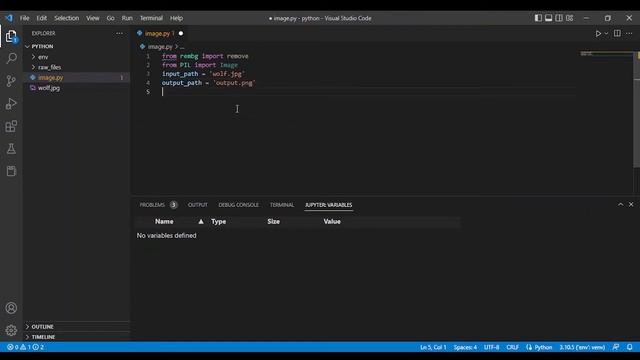The height and width of the screenshot is (360, 640).
Task: Click the VS Code logo icon
Action: click(9, 18)
